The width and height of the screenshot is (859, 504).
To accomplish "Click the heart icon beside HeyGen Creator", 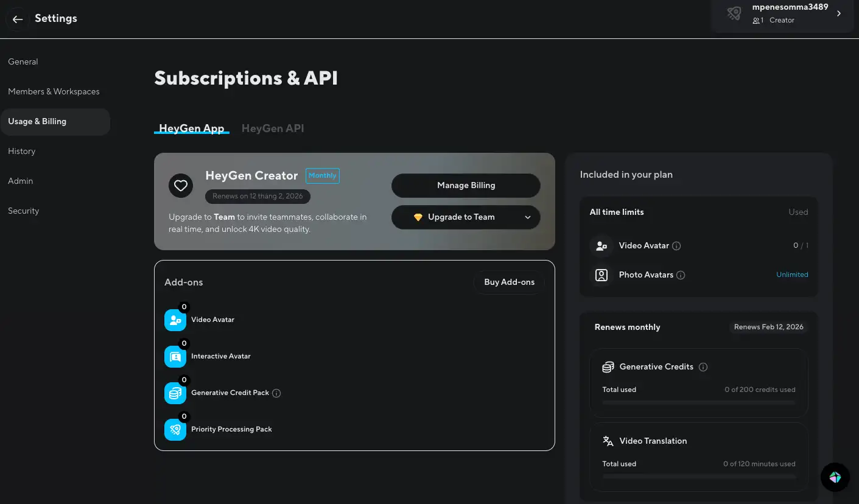I will coord(181,186).
